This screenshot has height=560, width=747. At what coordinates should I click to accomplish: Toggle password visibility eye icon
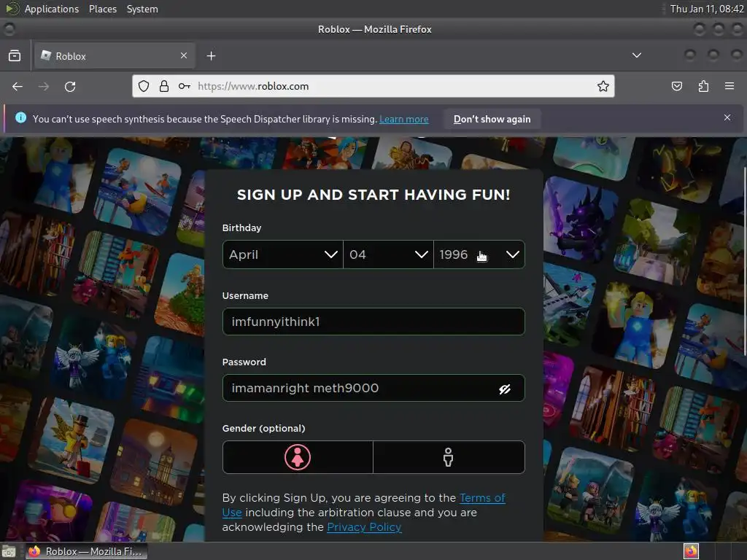pos(505,389)
